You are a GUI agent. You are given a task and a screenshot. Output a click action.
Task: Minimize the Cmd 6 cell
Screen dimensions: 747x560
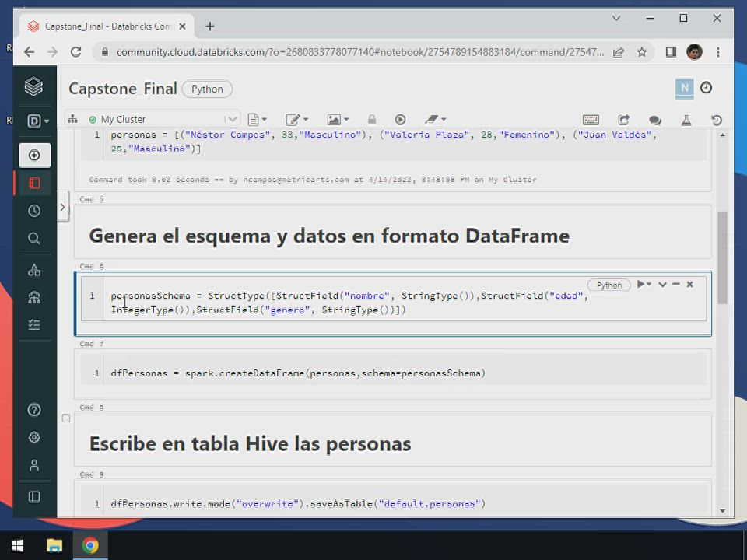(x=675, y=284)
